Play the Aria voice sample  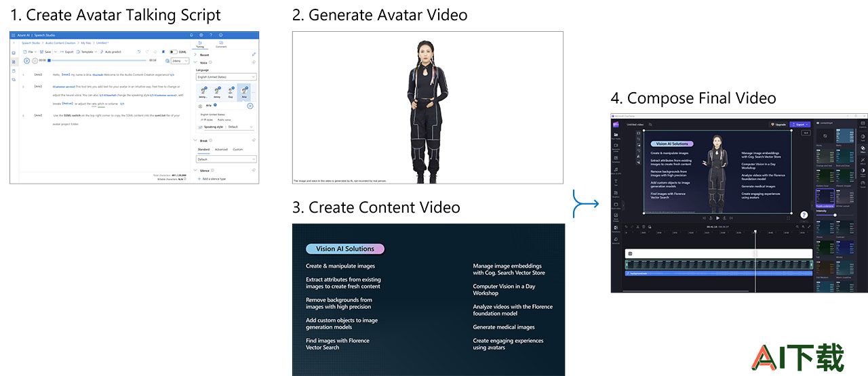(x=250, y=106)
